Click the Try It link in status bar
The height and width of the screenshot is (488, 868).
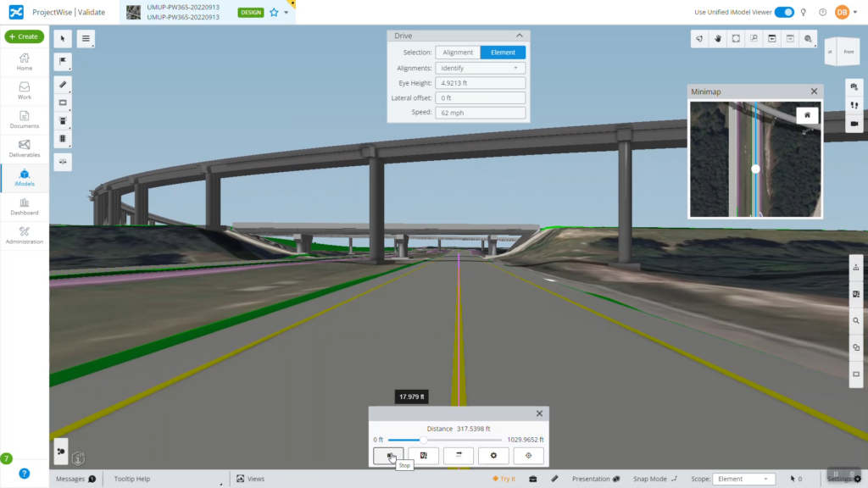pyautogui.click(x=505, y=478)
